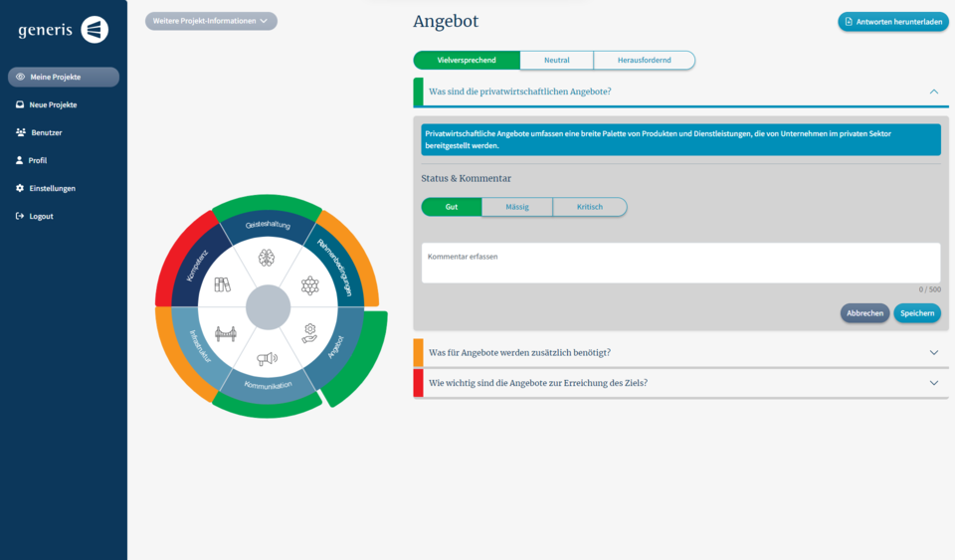This screenshot has width=955, height=560.
Task: Select the Infrastruktur wheel segment label
Action: click(x=200, y=346)
